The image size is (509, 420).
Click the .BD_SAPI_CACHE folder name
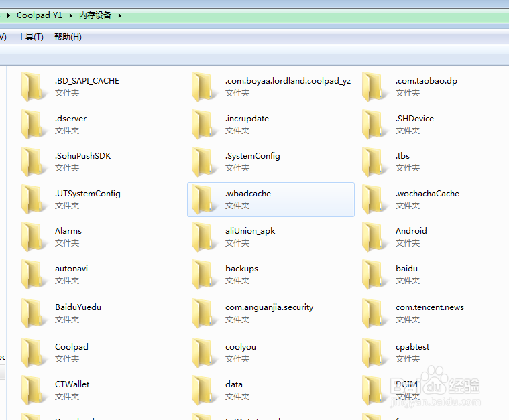tap(87, 81)
